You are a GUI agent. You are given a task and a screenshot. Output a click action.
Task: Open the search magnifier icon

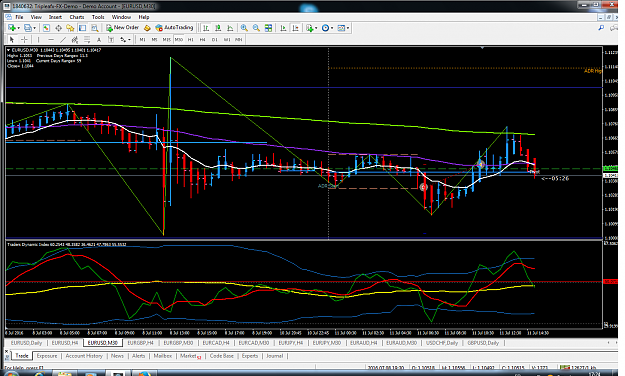601,28
